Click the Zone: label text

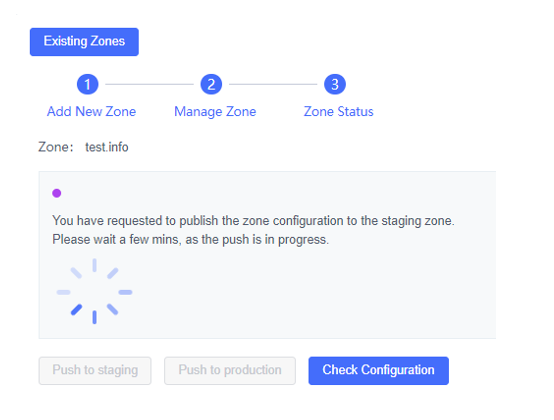tap(56, 147)
